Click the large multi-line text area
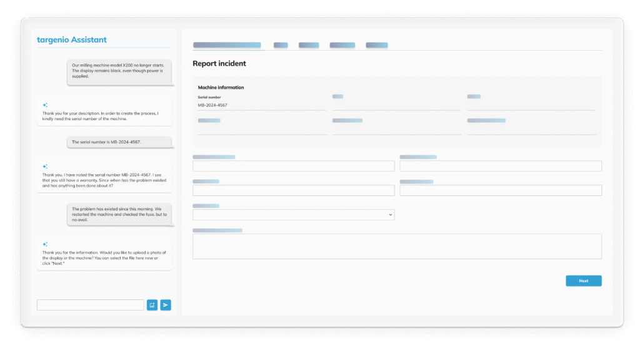Screen dimensions: 644x350 tap(397, 246)
